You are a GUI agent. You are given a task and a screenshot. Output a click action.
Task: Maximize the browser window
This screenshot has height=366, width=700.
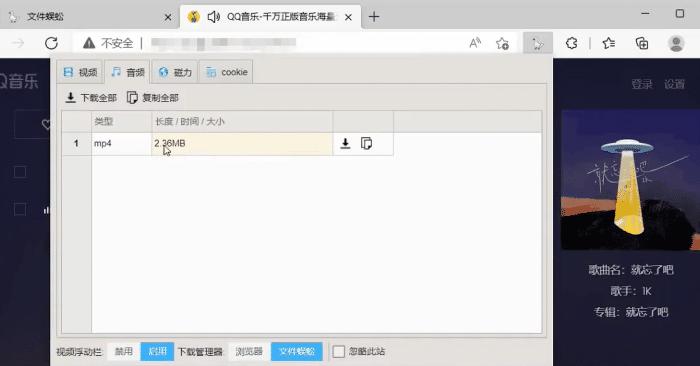coord(679,14)
